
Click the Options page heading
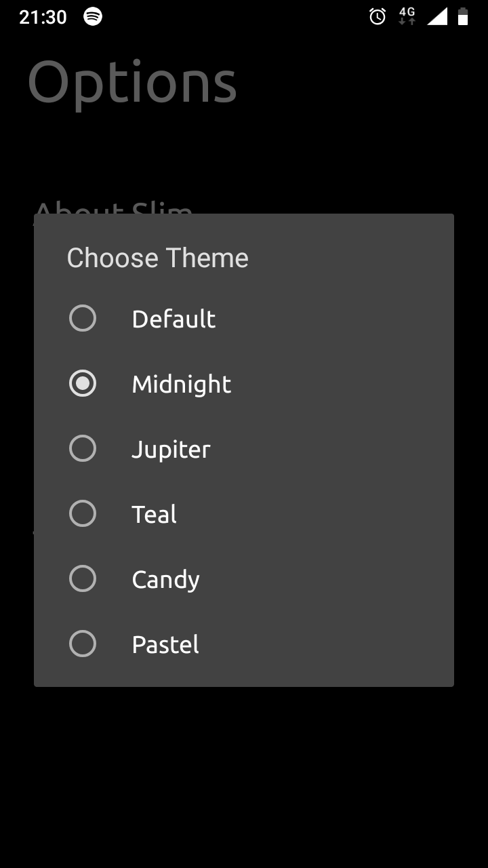coord(132,83)
